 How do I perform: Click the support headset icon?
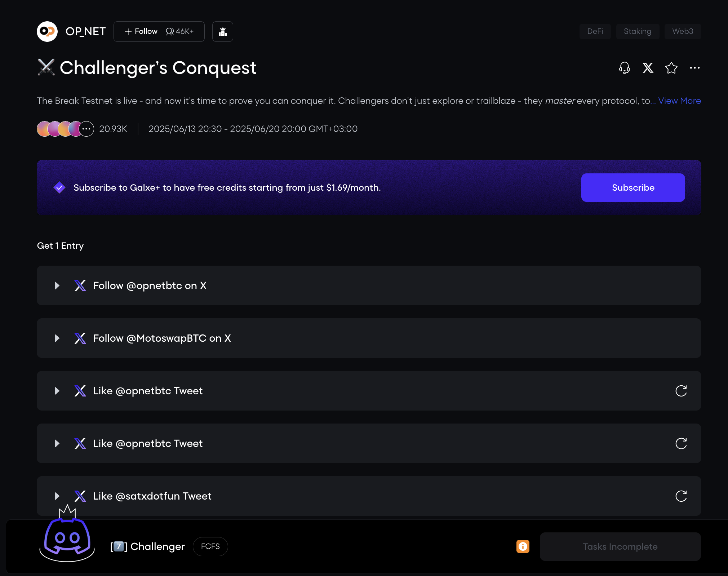coord(624,68)
